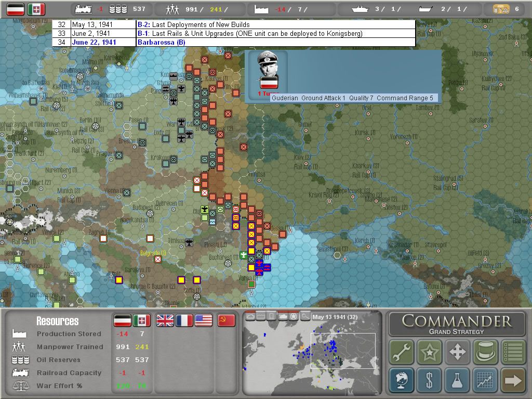532x399 pixels.
Task: Click the star button in command panel
Action: coord(429,352)
